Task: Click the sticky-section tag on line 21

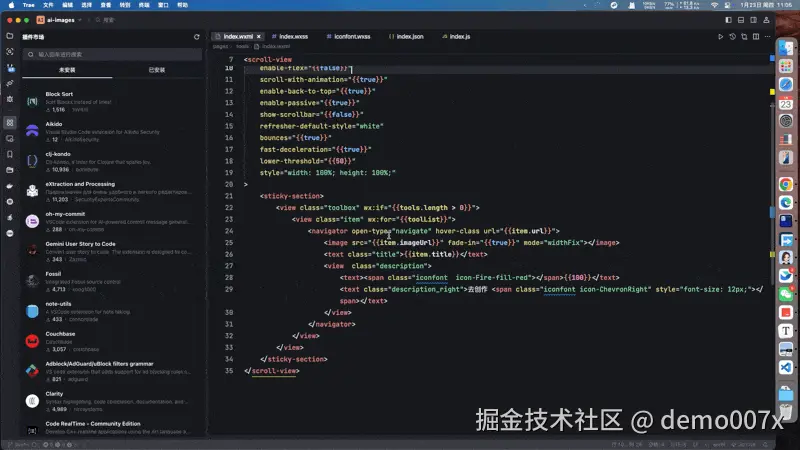Action: tap(292, 196)
